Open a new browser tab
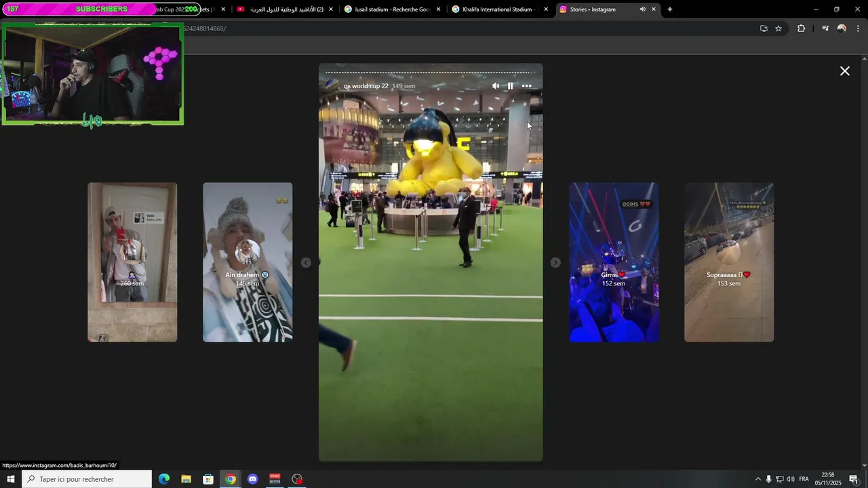The height and width of the screenshot is (488, 868). pos(670,9)
